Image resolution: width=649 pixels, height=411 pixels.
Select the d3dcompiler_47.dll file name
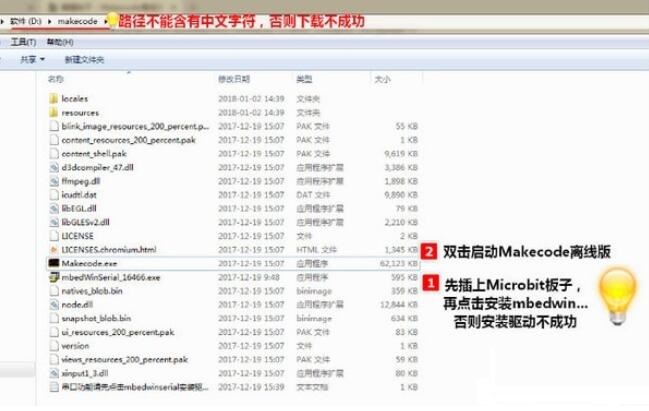(x=97, y=167)
